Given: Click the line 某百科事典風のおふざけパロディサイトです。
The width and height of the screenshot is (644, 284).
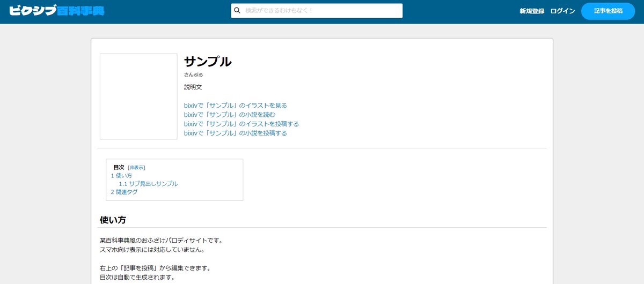Looking at the screenshot, I should [161, 241].
